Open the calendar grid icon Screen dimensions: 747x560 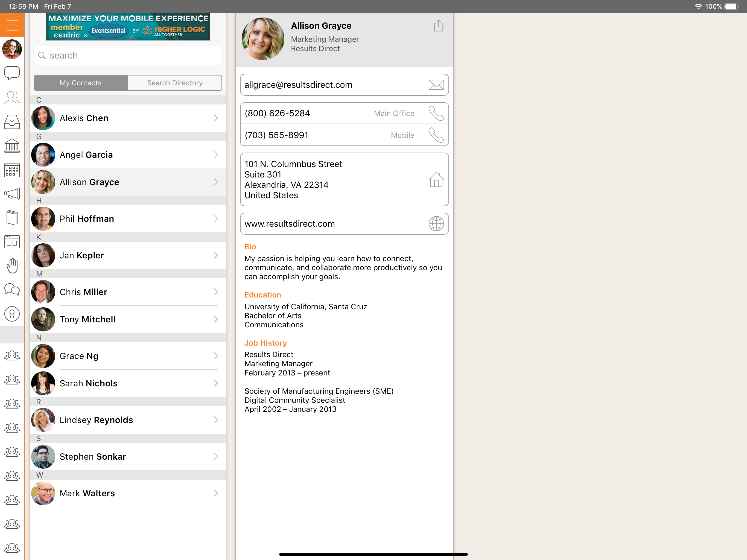click(x=12, y=170)
